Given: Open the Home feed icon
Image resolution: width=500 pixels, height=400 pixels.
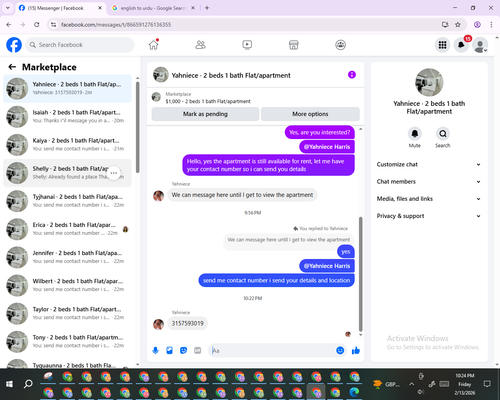Looking at the screenshot, I should [153, 45].
